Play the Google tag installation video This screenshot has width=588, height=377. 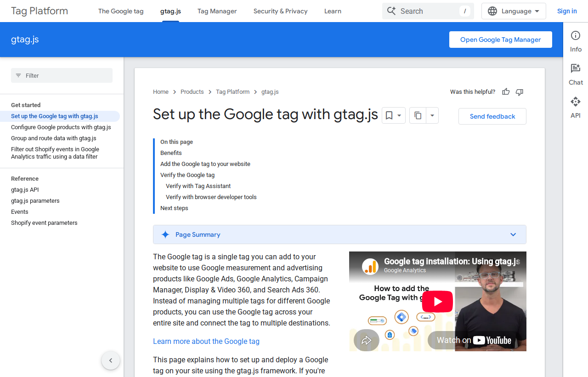click(437, 302)
